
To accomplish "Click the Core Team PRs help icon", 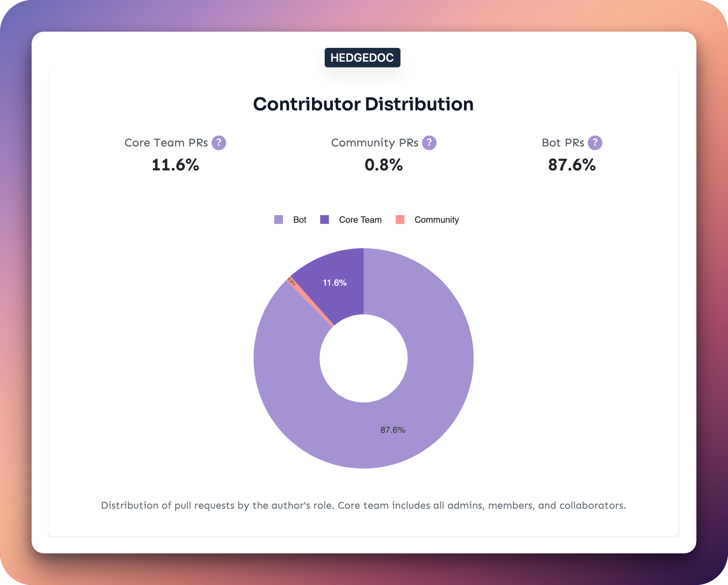I will 219,143.
